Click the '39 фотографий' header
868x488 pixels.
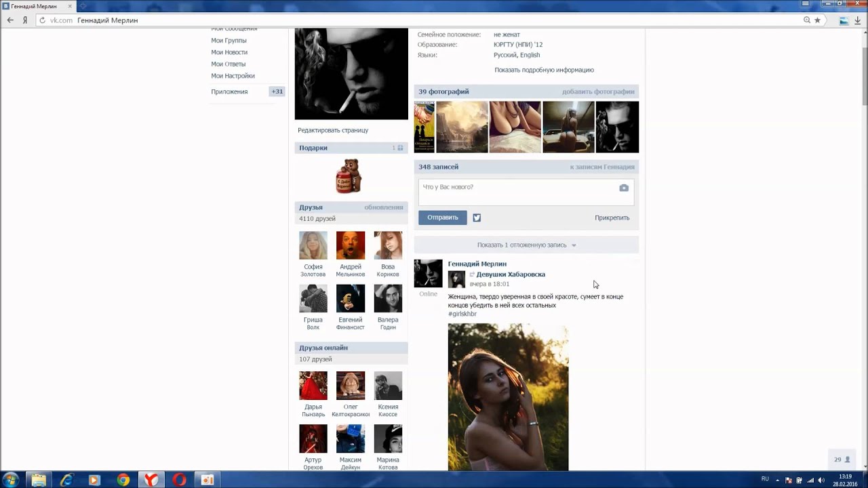click(x=443, y=91)
